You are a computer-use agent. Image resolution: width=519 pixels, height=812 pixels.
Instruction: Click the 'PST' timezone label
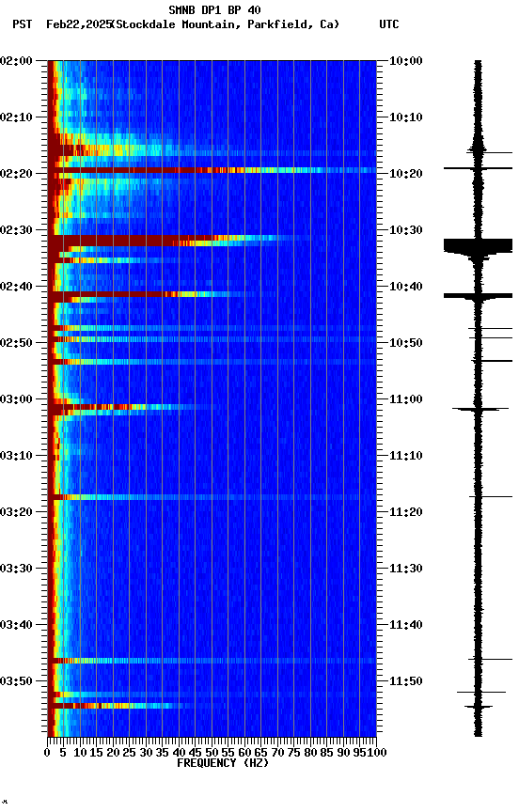pyautogui.click(x=23, y=24)
